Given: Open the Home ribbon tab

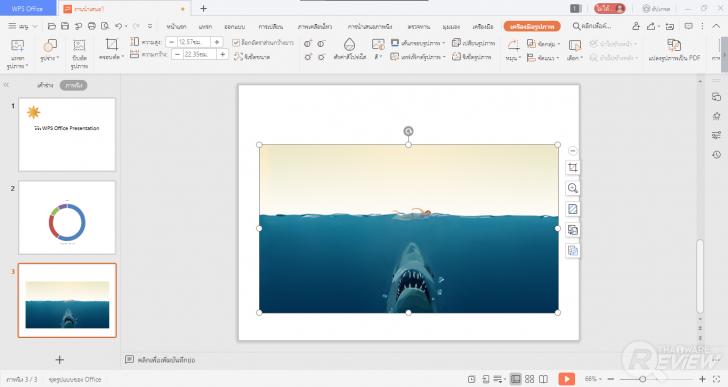Looking at the screenshot, I should [x=176, y=26].
